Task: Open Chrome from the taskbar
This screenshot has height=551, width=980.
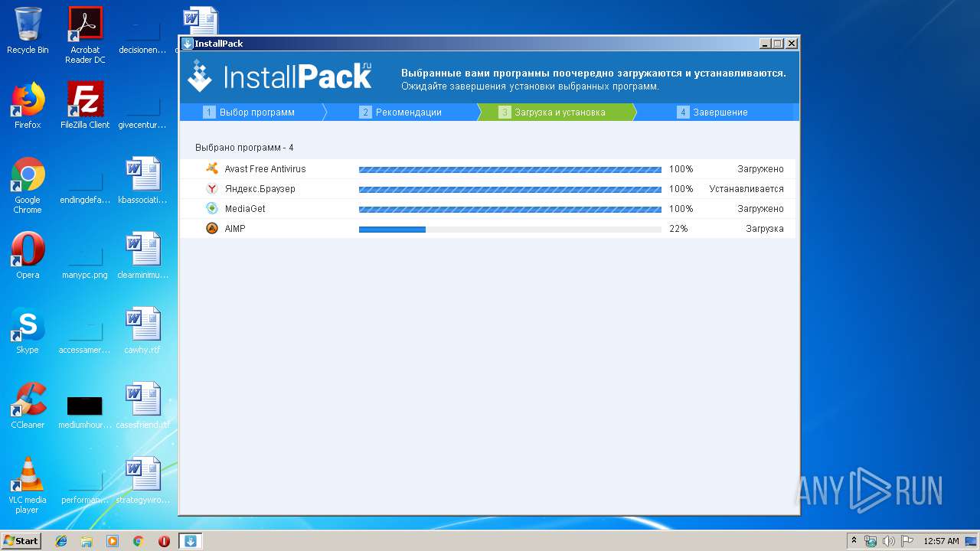Action: 139,541
